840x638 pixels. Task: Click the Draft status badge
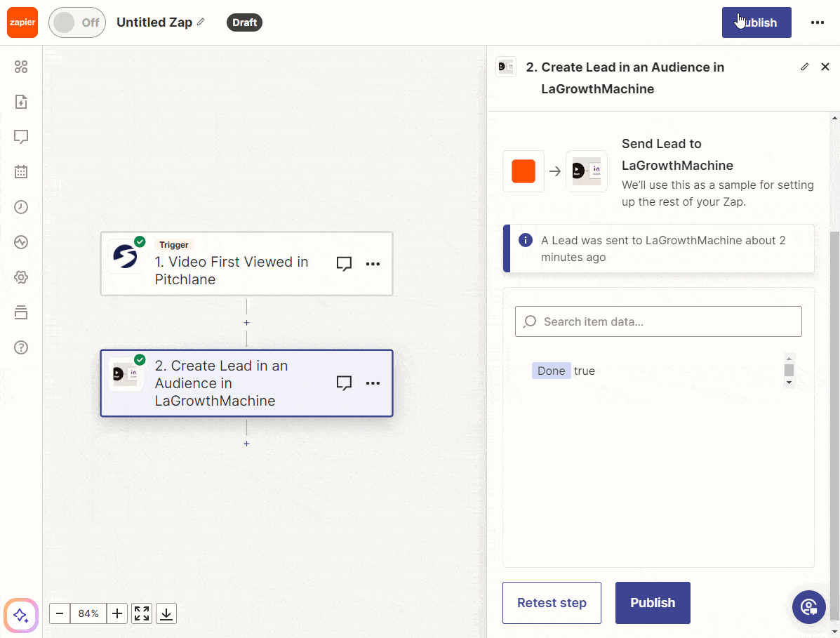[244, 22]
